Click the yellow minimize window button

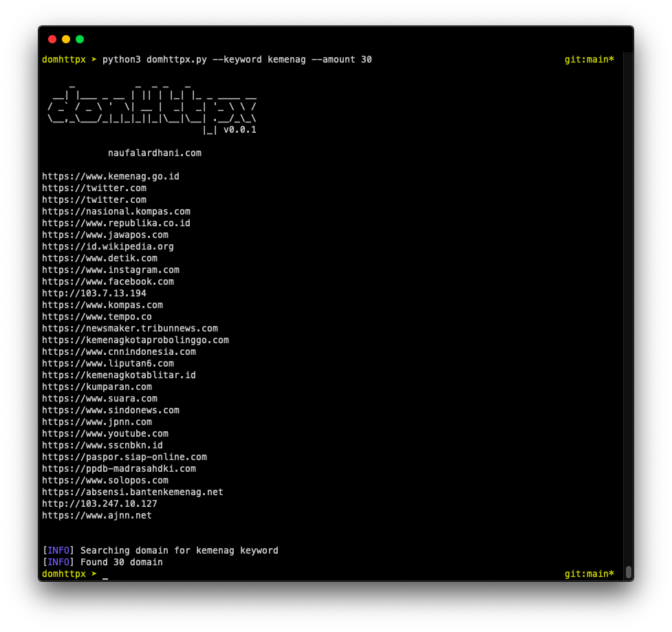(x=66, y=39)
